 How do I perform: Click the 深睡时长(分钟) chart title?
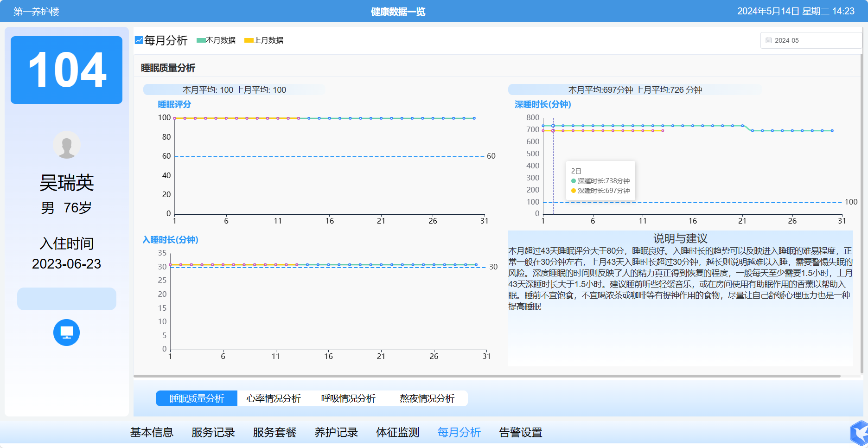coord(543,104)
